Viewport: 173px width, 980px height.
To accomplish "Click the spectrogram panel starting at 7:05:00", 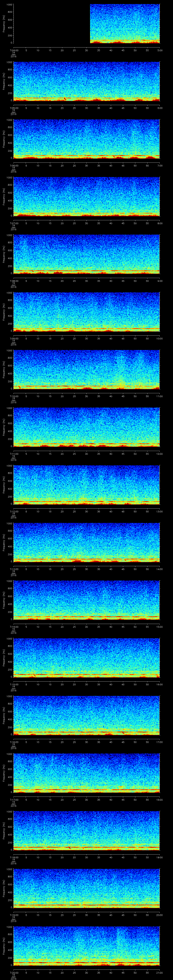I will pyautogui.click(x=87, y=81).
